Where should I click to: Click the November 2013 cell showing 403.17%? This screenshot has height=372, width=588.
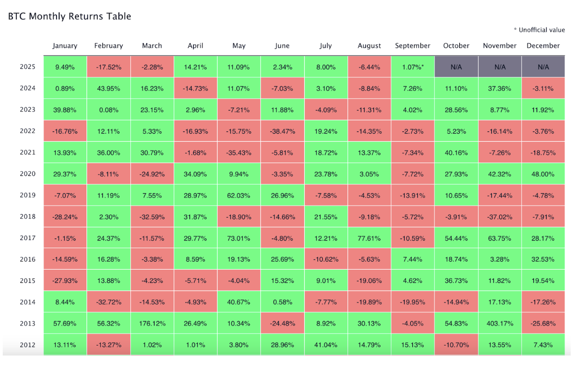tap(500, 324)
